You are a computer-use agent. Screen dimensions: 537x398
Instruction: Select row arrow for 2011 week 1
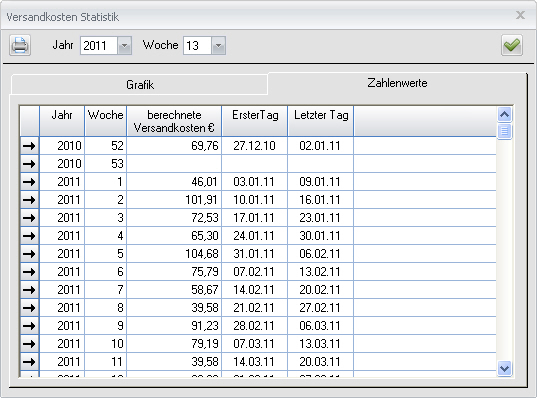tap(29, 182)
